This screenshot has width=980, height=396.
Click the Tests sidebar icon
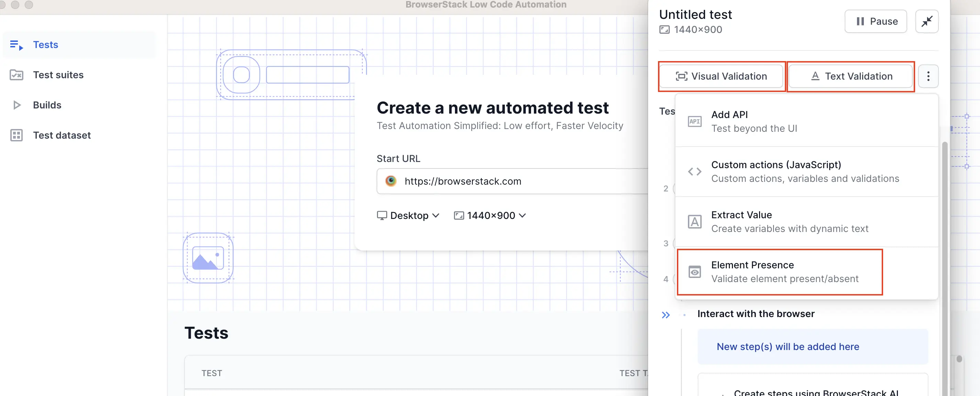tap(16, 45)
